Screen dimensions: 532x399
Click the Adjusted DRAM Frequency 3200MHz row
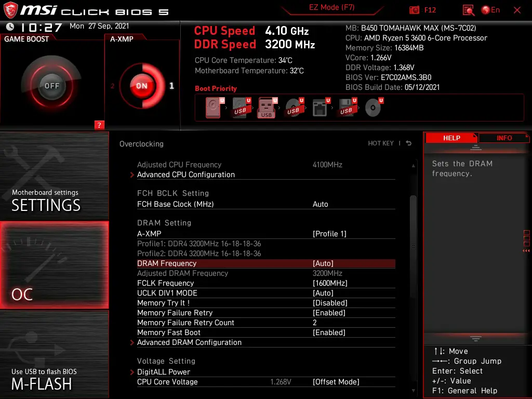pyautogui.click(x=266, y=273)
